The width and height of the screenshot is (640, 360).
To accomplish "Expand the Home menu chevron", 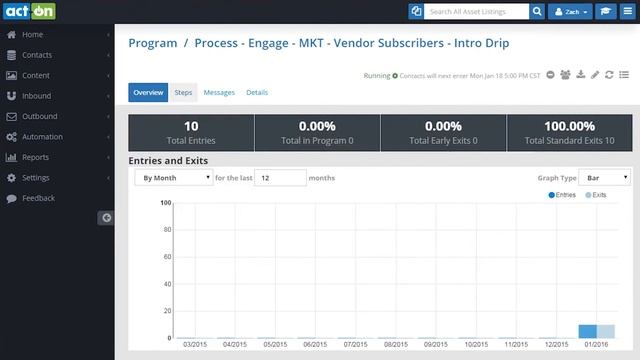I will (x=108, y=35).
